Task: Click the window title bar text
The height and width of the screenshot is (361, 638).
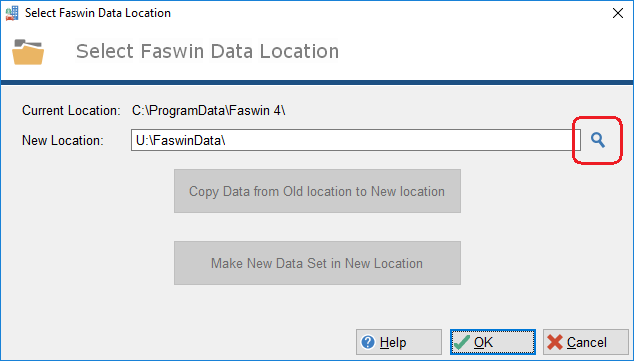Action: (x=98, y=13)
